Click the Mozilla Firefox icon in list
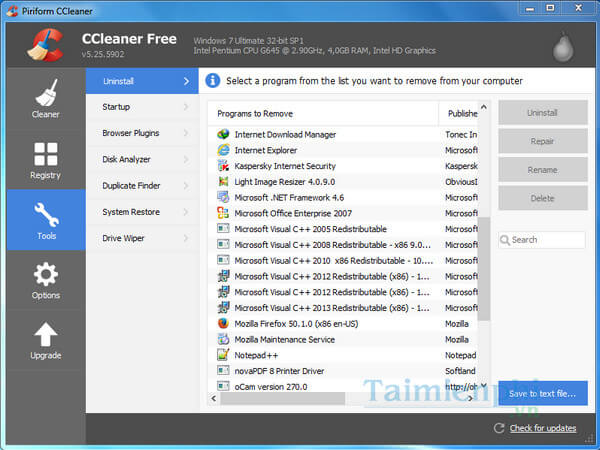600x450 pixels. pos(223,323)
